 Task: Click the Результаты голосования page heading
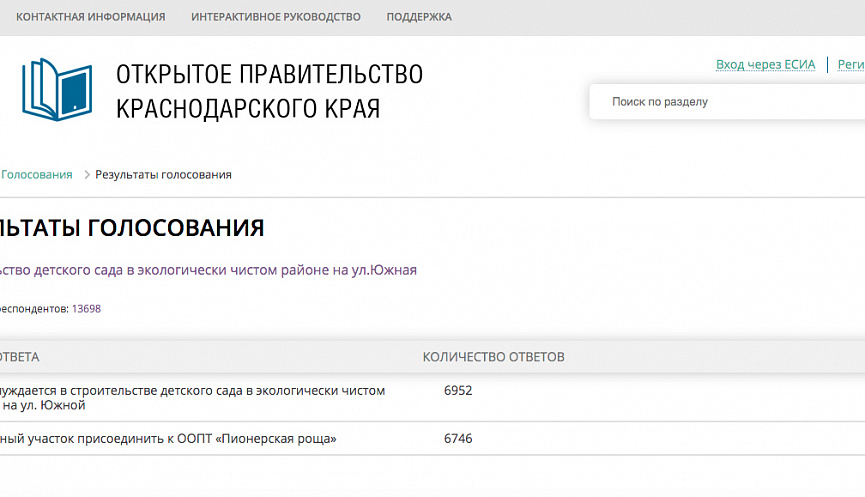tap(132, 228)
